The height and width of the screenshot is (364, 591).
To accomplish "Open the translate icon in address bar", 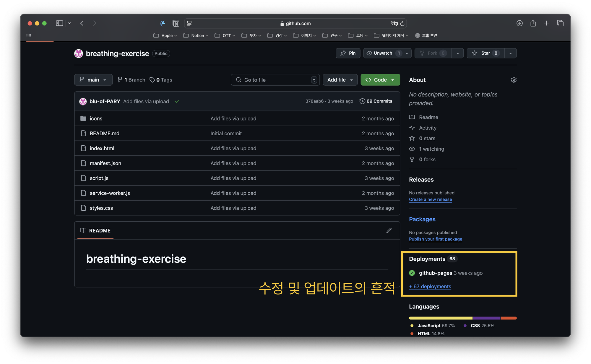I will click(x=394, y=23).
